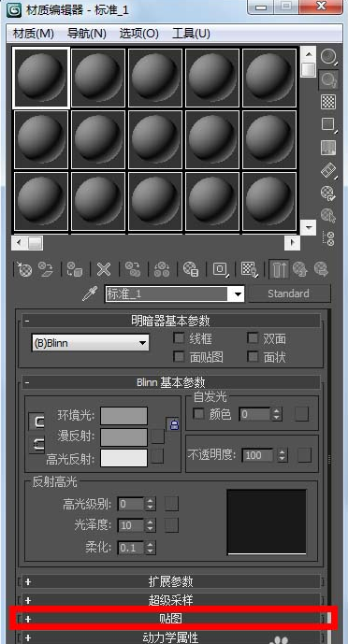Enable the 双面 checkbox
This screenshot has height=644, width=348.
point(253,338)
